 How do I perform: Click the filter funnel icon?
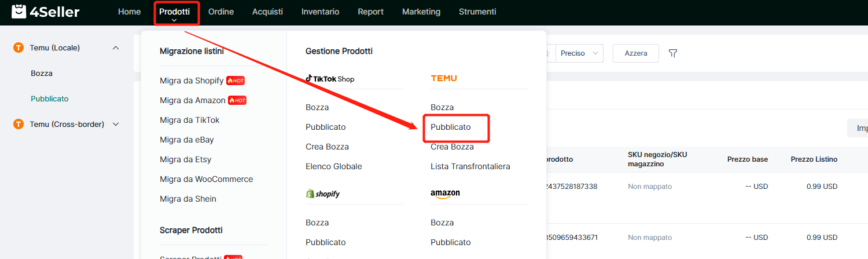pos(673,53)
